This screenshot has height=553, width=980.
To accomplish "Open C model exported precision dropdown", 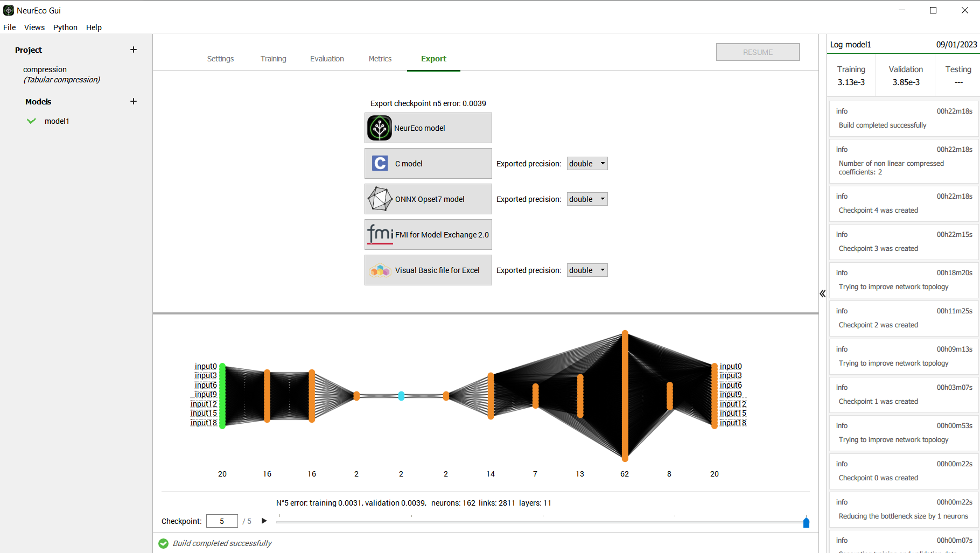I will (587, 164).
